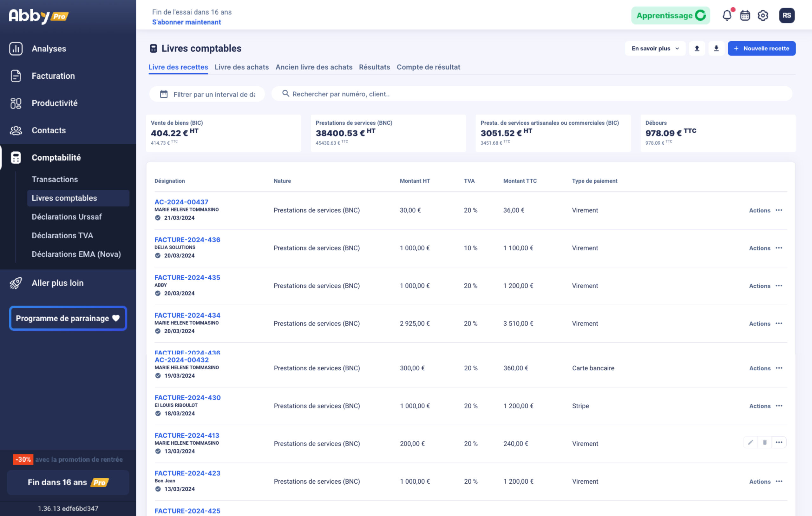The height and width of the screenshot is (516, 812).
Task: Open notifications via the bell icon
Action: (727, 15)
